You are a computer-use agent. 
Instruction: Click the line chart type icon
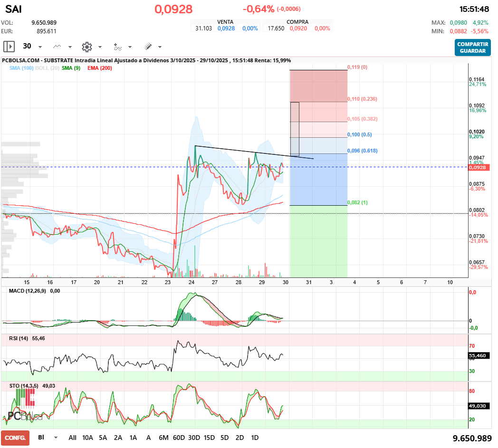[57, 47]
